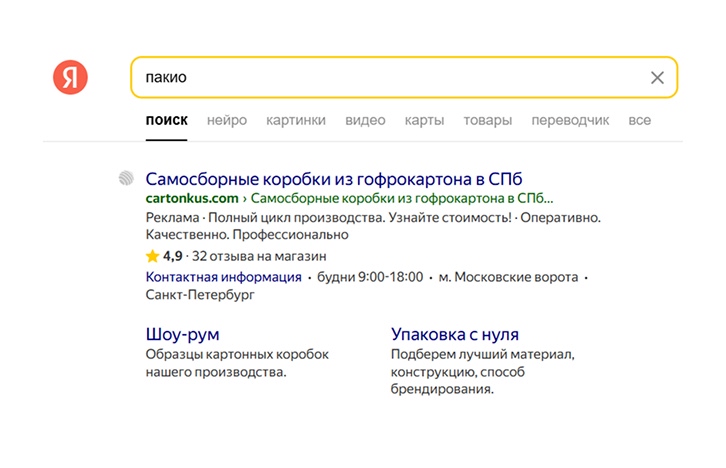Click 'Образцы картонных коробок' description text
Screen dimensions: 726x468
pyautogui.click(x=237, y=355)
